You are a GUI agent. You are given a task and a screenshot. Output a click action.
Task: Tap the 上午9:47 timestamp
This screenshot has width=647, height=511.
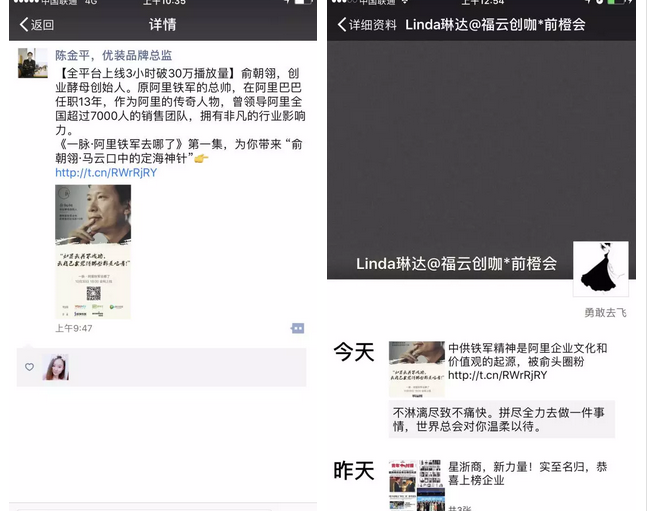[74, 328]
